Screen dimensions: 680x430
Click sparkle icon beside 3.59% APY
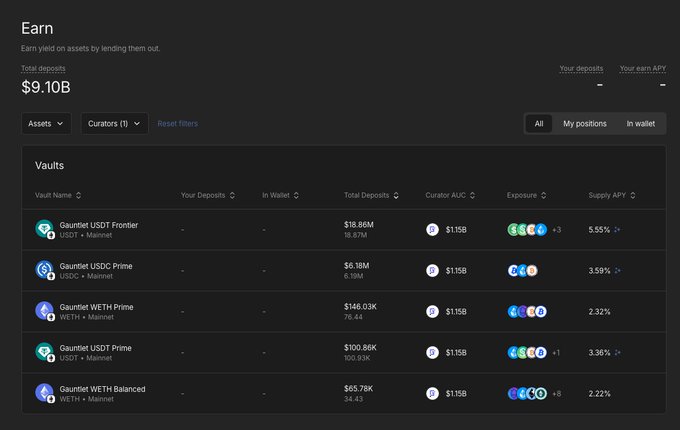pos(617,270)
